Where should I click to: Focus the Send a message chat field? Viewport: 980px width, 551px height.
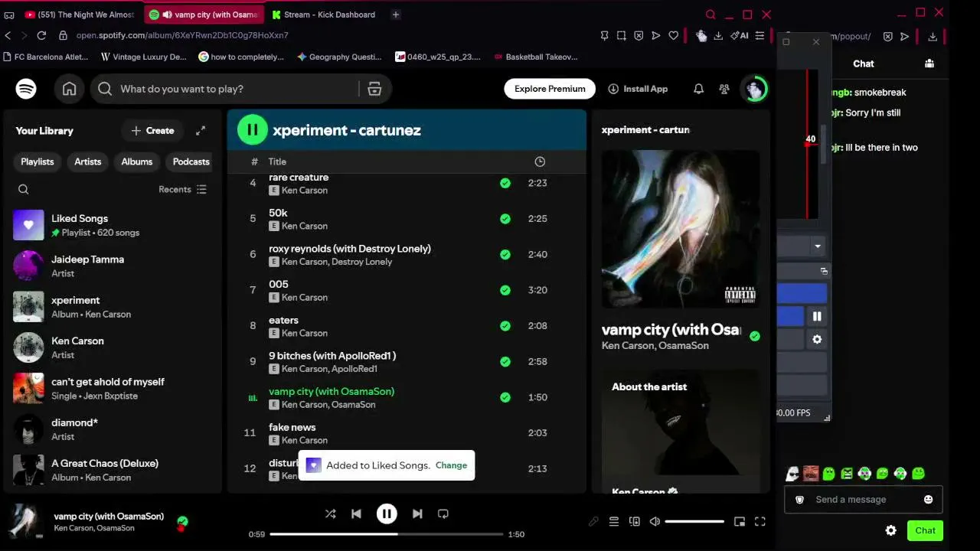(864, 500)
